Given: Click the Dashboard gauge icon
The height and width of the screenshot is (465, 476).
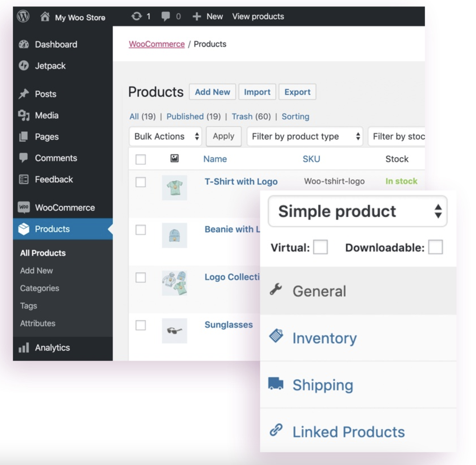Looking at the screenshot, I should [24, 44].
